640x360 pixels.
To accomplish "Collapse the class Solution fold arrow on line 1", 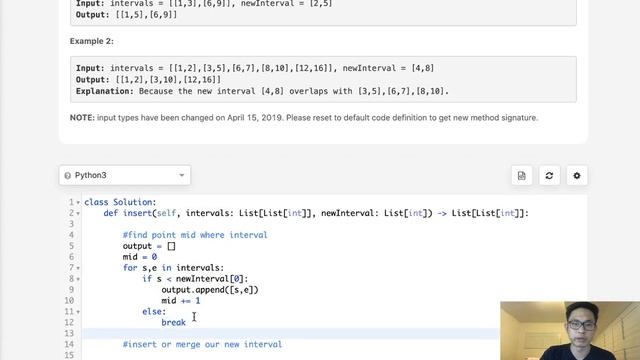I will [x=78, y=202].
